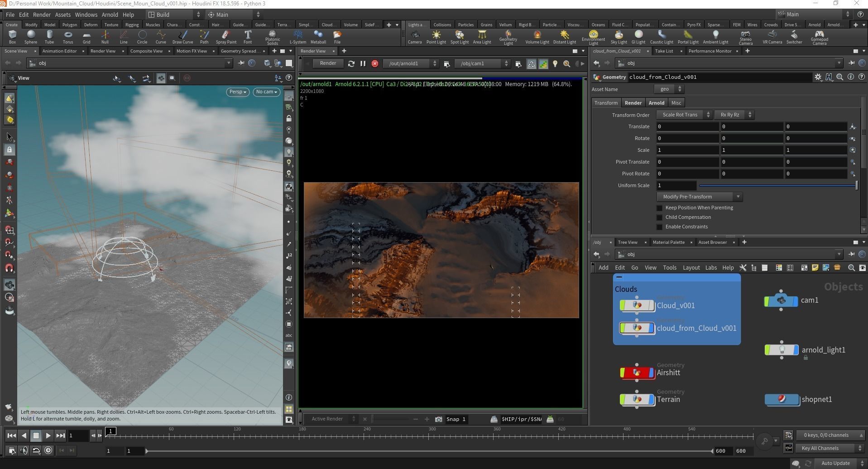This screenshot has width=868, height=469.
Task: Add a Portal Light
Action: (688, 37)
